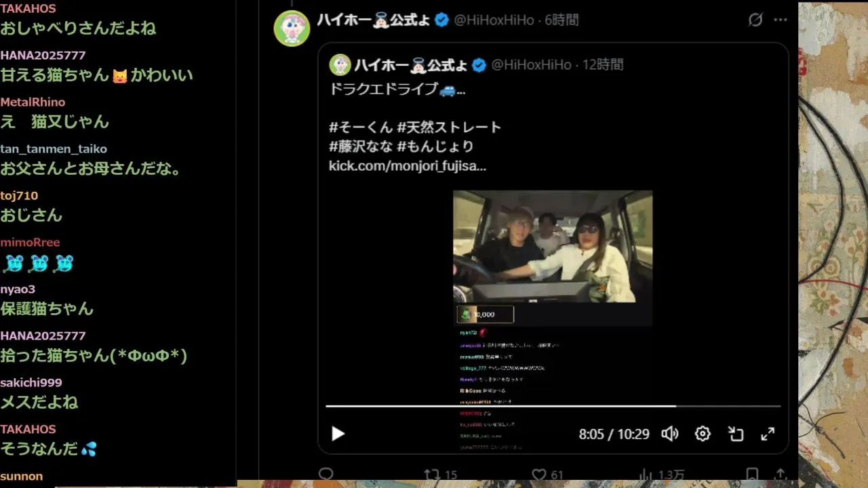Click the 12時間 timestamp in the quoted post
The height and width of the screenshot is (488, 868).
tap(603, 65)
